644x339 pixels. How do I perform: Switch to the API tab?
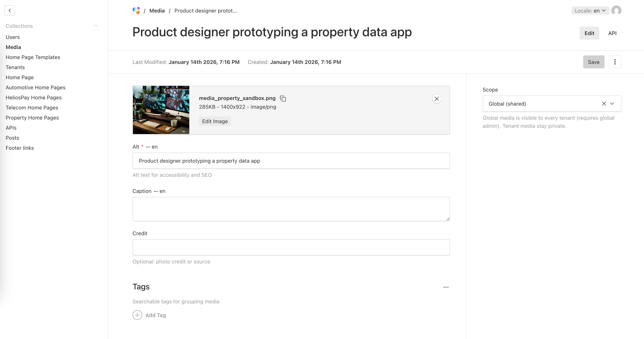click(612, 33)
